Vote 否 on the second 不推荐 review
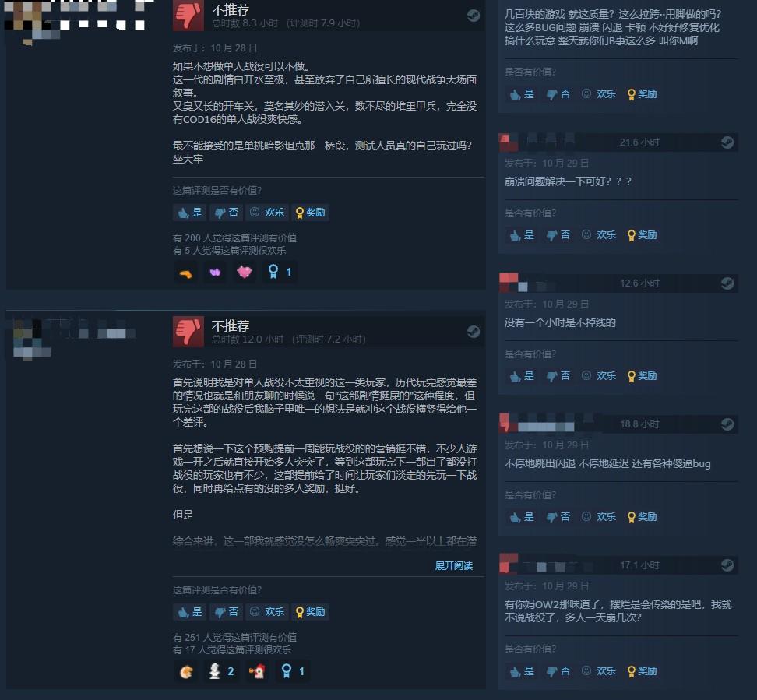757x700 pixels. [226, 612]
